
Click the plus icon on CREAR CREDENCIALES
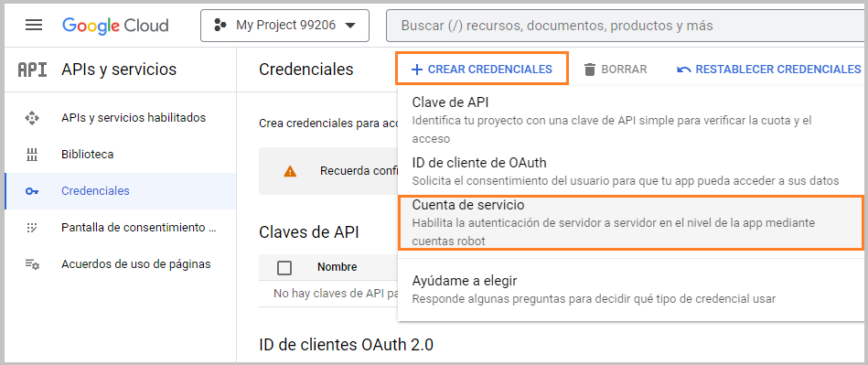tap(417, 70)
